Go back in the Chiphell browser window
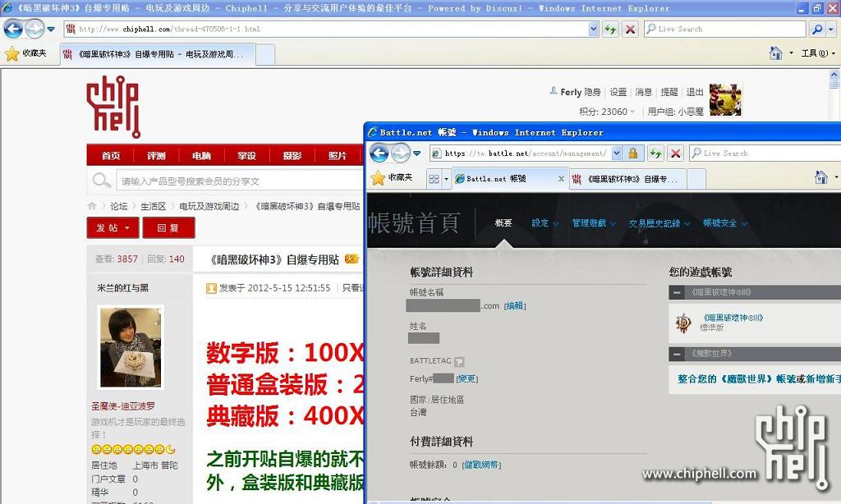 [13, 29]
